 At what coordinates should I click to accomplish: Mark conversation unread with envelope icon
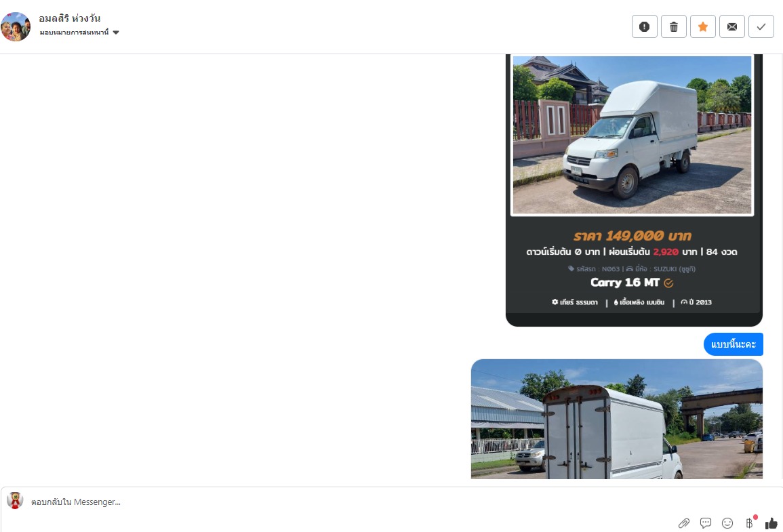click(731, 26)
